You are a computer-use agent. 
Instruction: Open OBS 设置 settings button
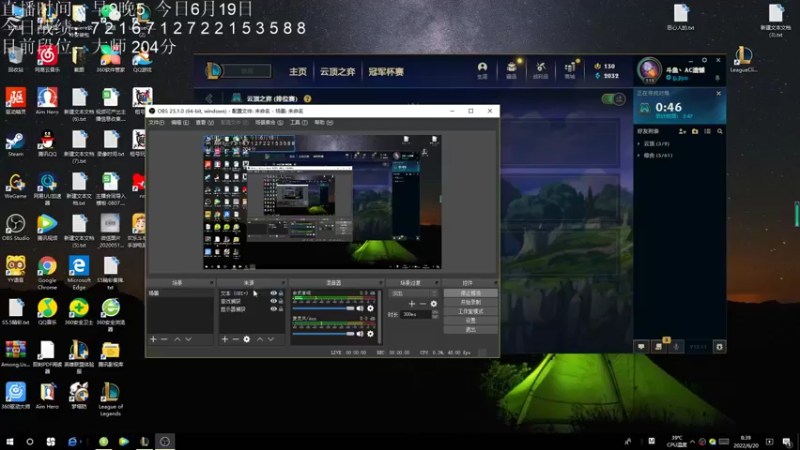tap(470, 320)
